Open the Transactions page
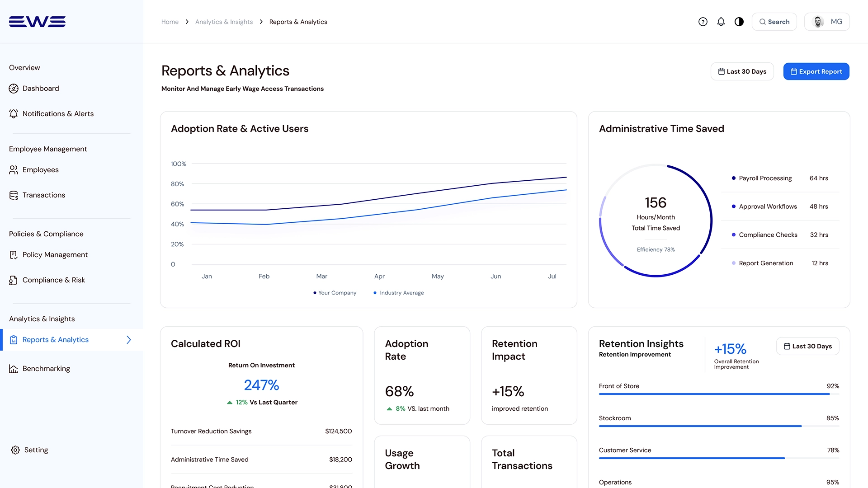Image resolution: width=868 pixels, height=488 pixels. click(x=43, y=195)
